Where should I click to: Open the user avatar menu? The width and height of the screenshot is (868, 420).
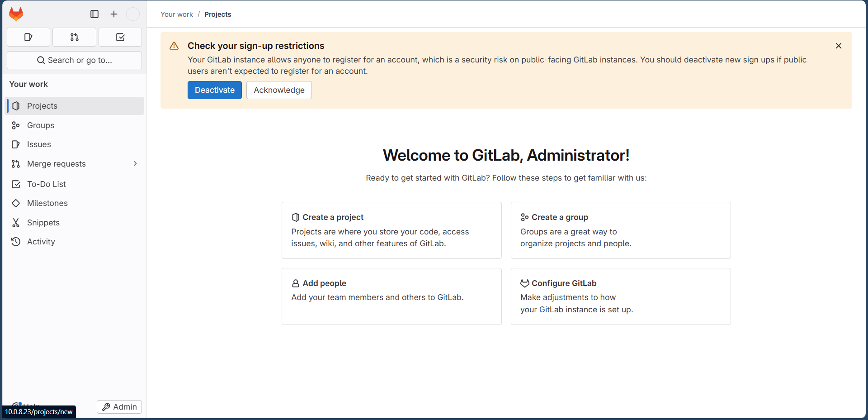click(133, 14)
